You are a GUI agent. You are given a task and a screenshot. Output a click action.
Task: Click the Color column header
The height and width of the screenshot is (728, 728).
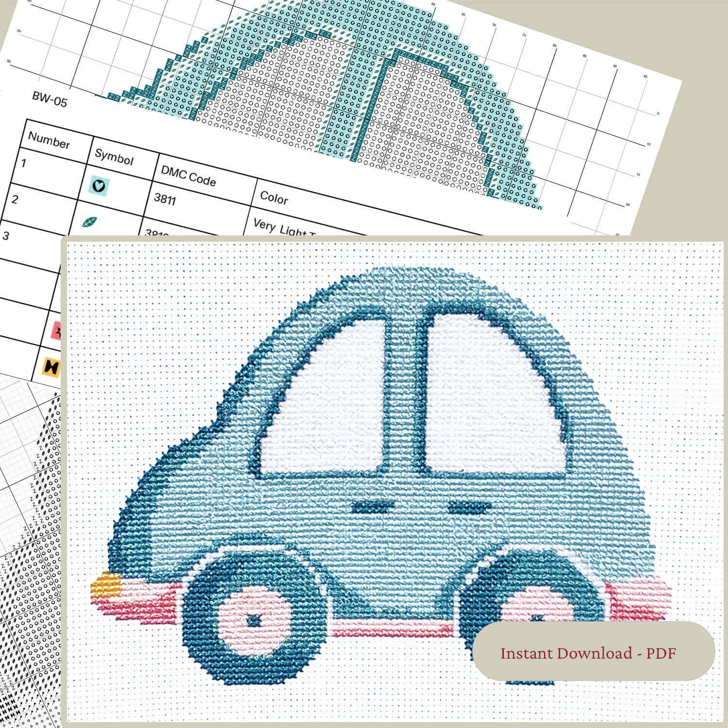pyautogui.click(x=274, y=197)
